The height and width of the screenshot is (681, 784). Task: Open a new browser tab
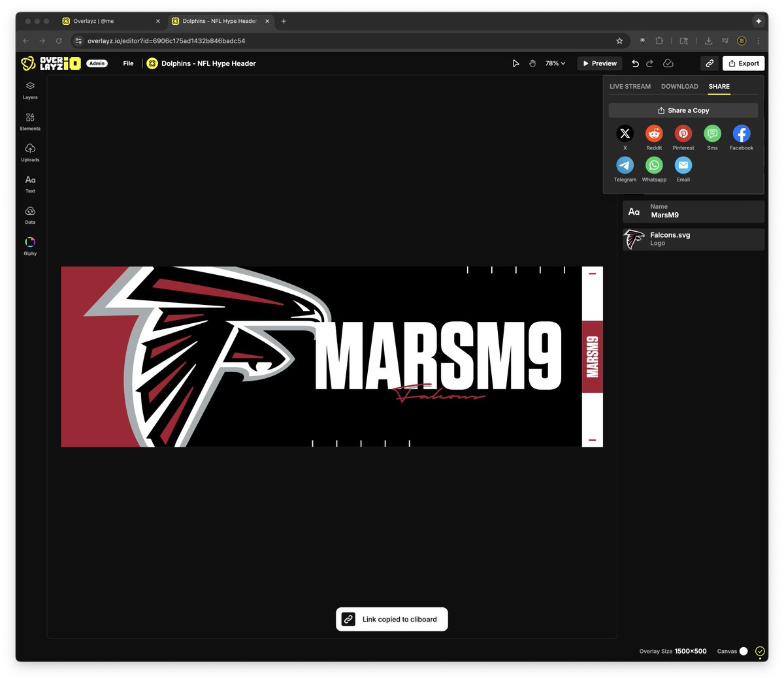(284, 21)
